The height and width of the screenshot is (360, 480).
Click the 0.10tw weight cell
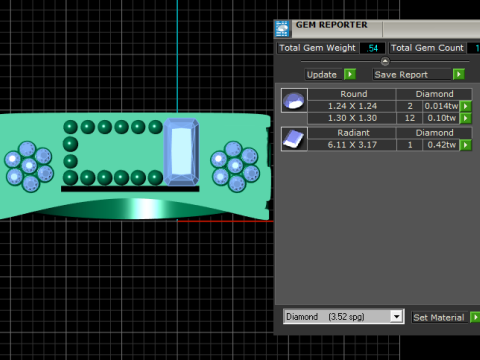[x=441, y=118]
